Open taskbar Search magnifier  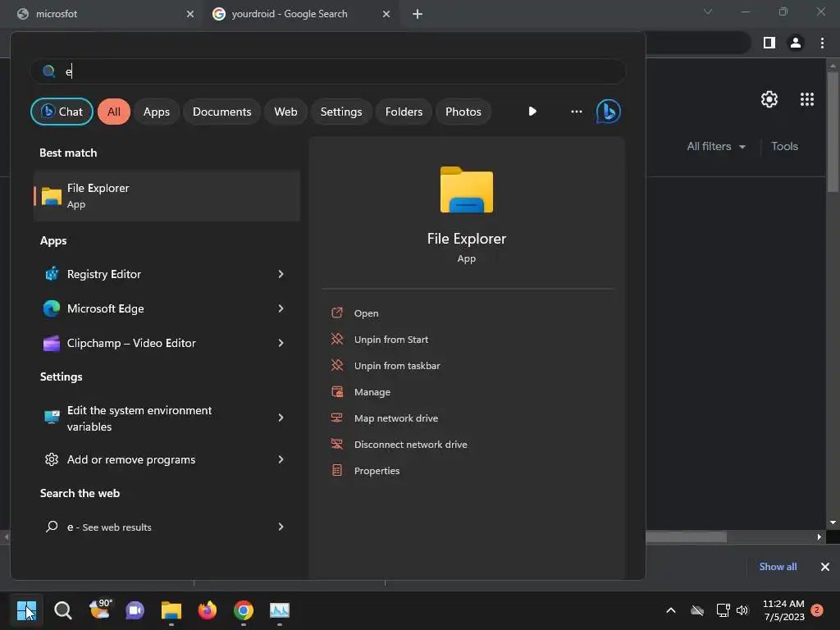(x=62, y=610)
